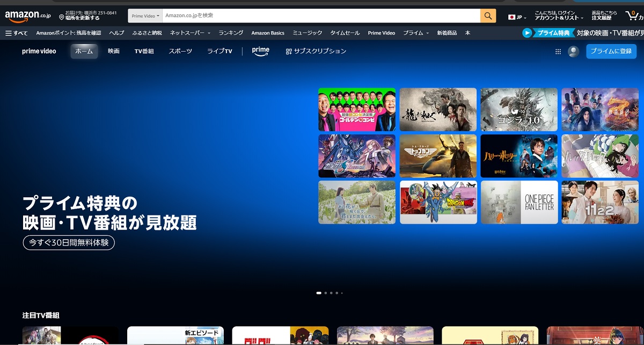Click the amazon.co.jp logo
The width and height of the screenshot is (644, 345).
pyautogui.click(x=24, y=15)
